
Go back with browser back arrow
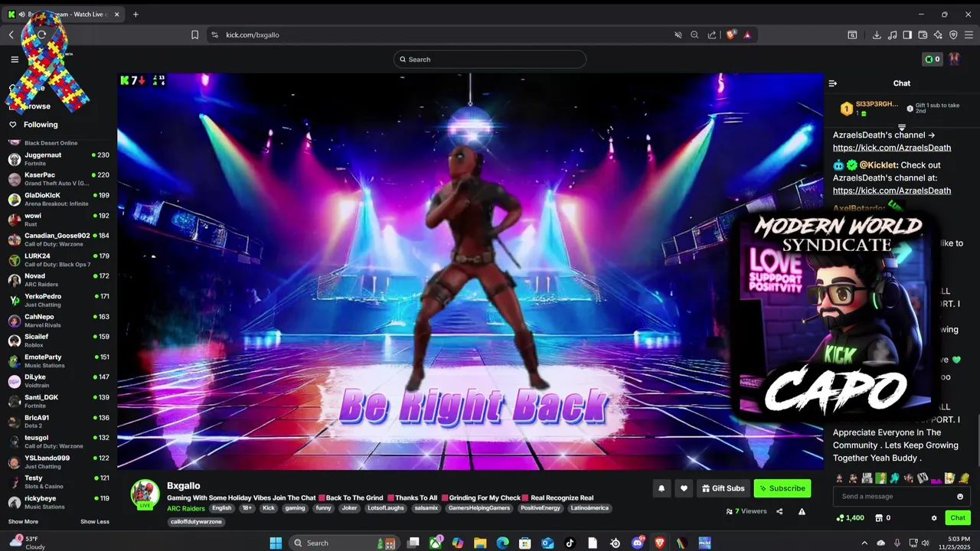pyautogui.click(x=11, y=34)
